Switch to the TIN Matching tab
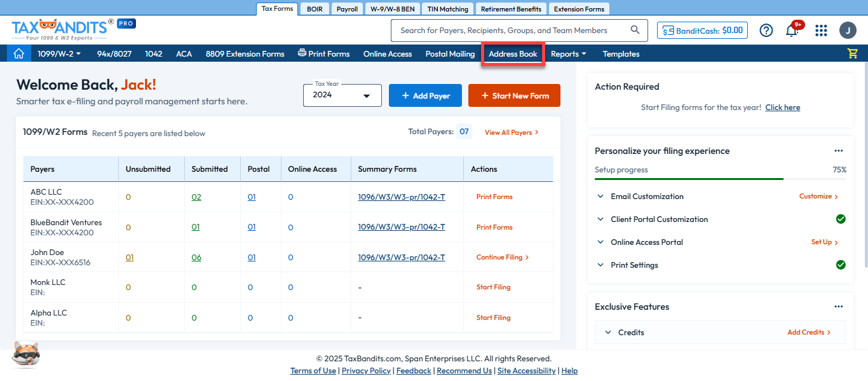The height and width of the screenshot is (381, 868). click(447, 9)
